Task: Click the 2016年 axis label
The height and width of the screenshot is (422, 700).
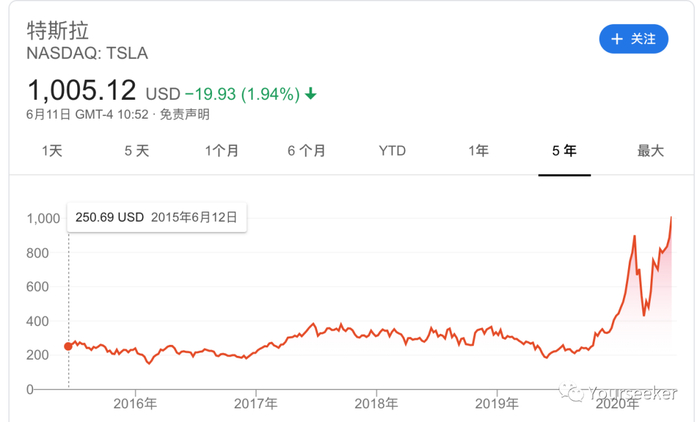Action: pos(135,404)
